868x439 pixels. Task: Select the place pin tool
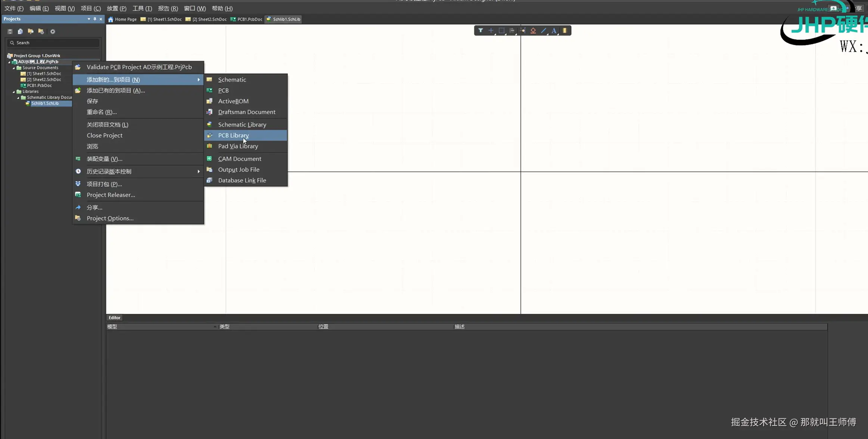pos(523,30)
